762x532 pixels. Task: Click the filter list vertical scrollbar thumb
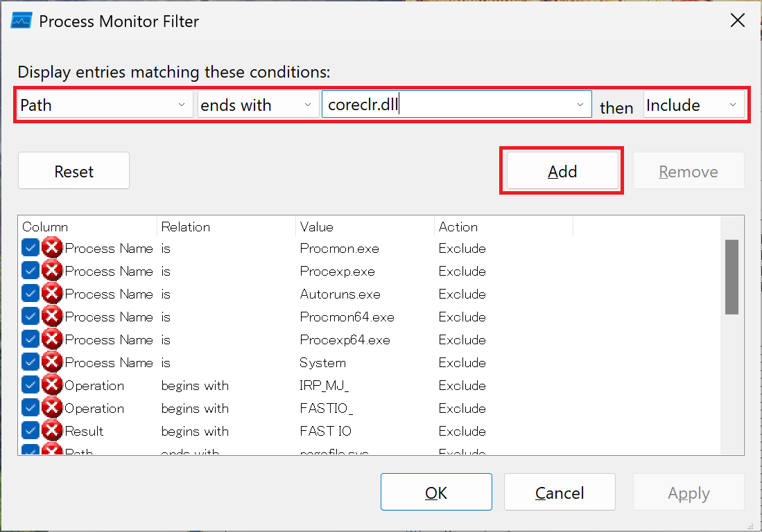point(731,276)
